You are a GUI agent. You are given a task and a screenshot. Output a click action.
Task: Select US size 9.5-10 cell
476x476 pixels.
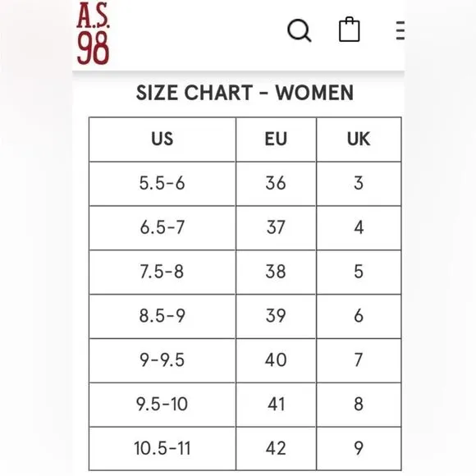coord(162,405)
